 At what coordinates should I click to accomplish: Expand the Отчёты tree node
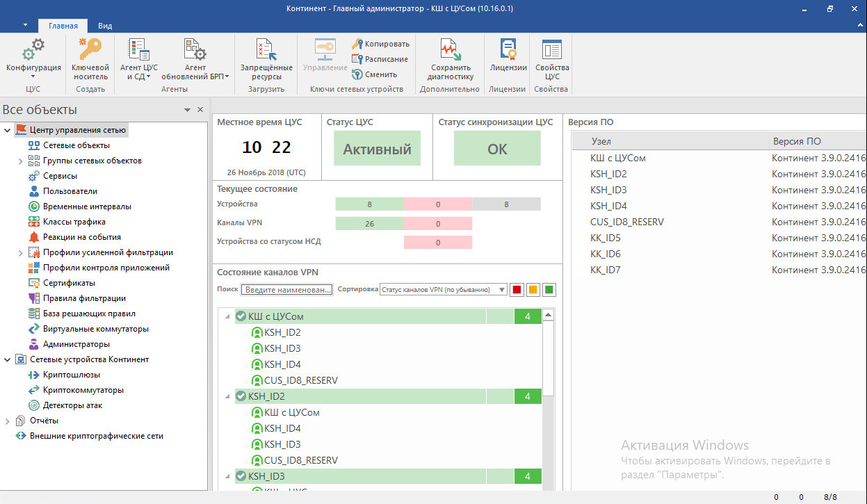8,421
